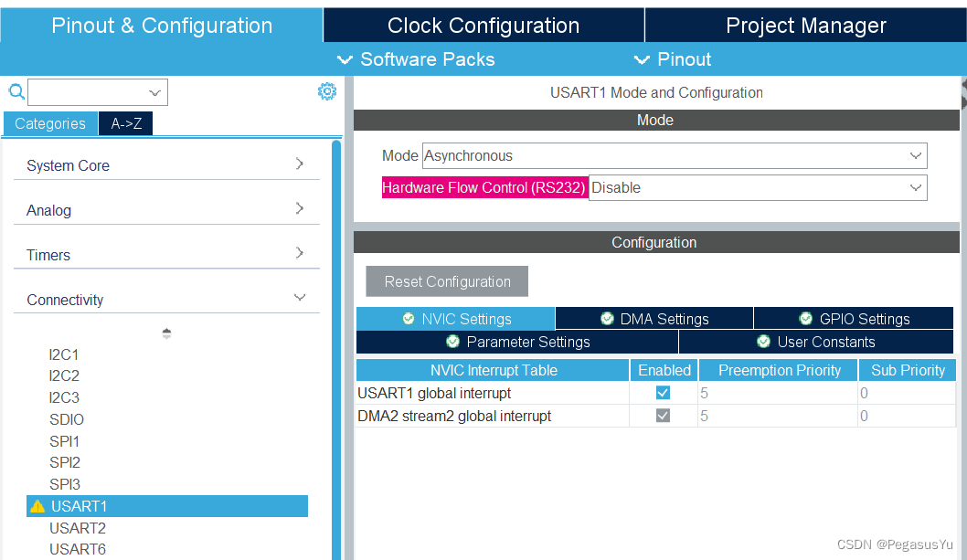This screenshot has height=560, width=967.
Task: Toggle DMA2 stream2 global interrupt checkbox
Action: point(663,416)
